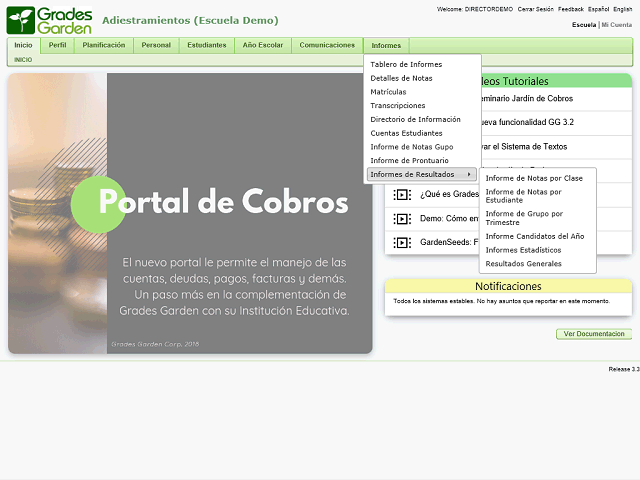This screenshot has height=480, width=640.
Task: Open the Perfil tab
Action: tap(57, 45)
